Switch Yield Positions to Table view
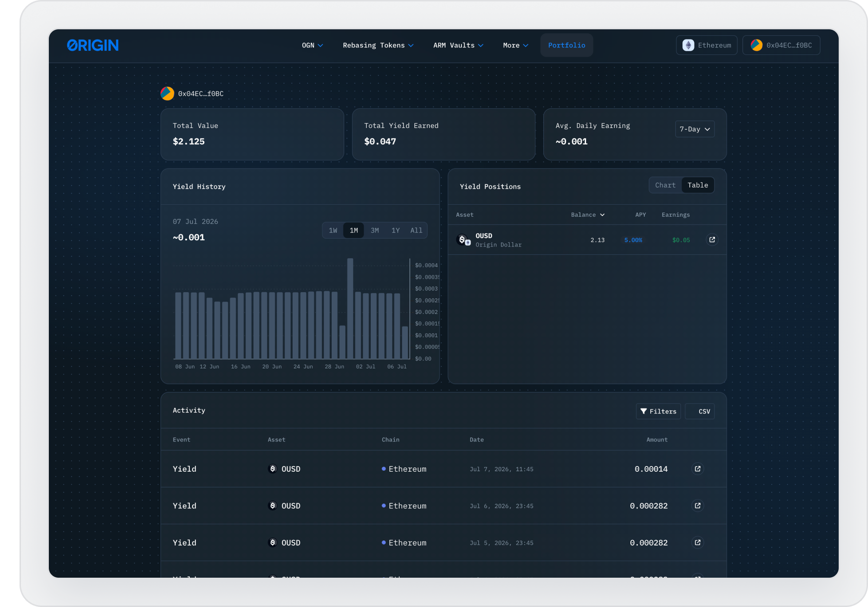 (x=698, y=185)
